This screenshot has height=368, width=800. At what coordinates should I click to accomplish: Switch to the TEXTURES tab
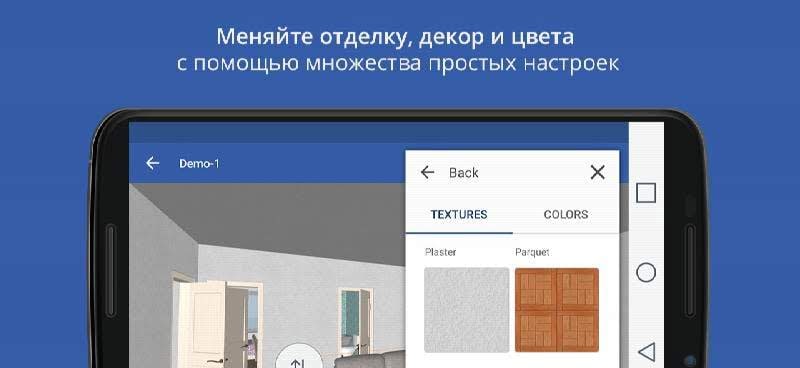point(459,214)
